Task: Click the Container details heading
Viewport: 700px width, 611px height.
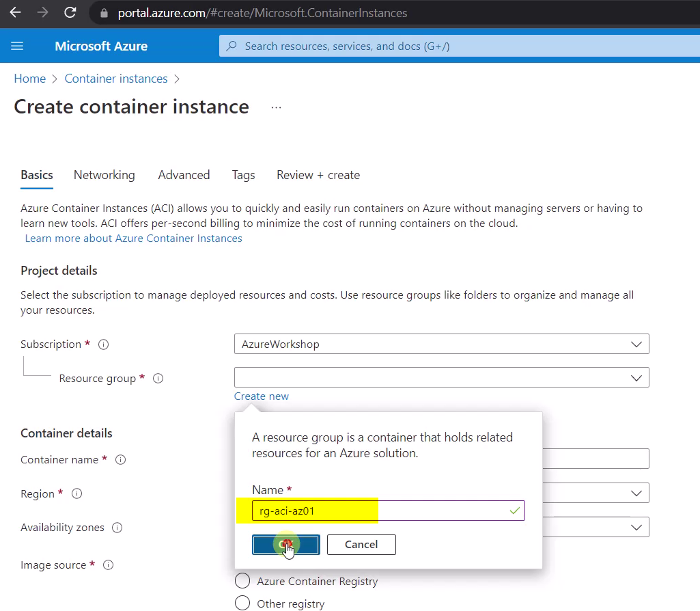Action: [66, 433]
